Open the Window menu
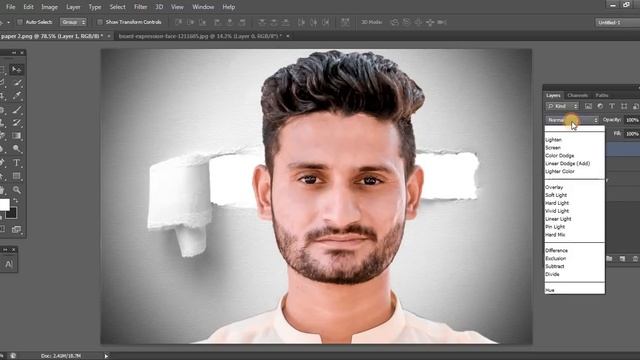640x360 pixels. point(203,7)
